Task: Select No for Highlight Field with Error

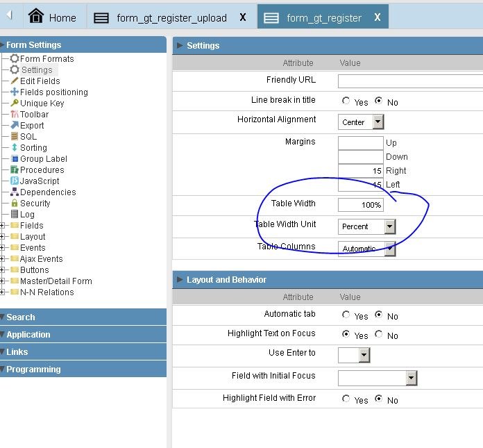Action: [379, 399]
